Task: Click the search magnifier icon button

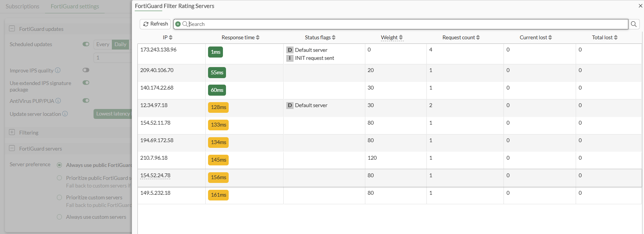Action: tap(634, 24)
